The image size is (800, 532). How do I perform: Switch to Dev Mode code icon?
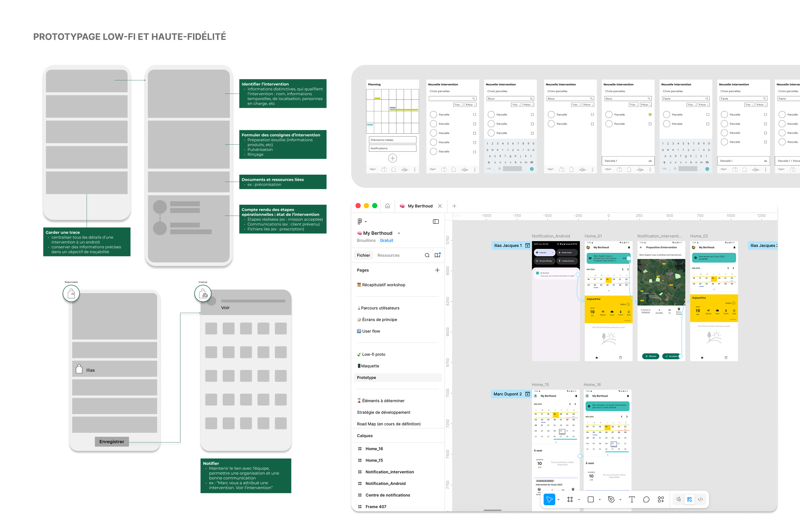point(700,499)
